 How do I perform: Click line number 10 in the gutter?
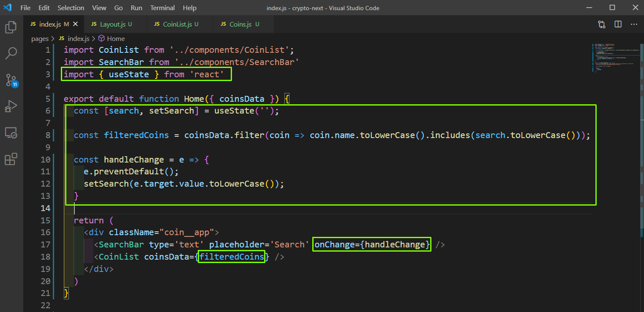click(x=45, y=160)
